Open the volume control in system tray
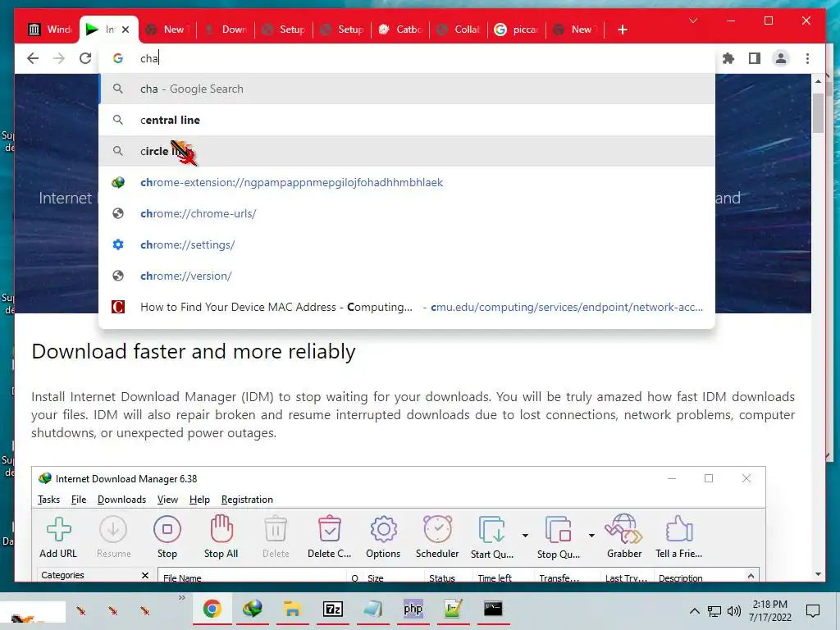 (x=734, y=610)
